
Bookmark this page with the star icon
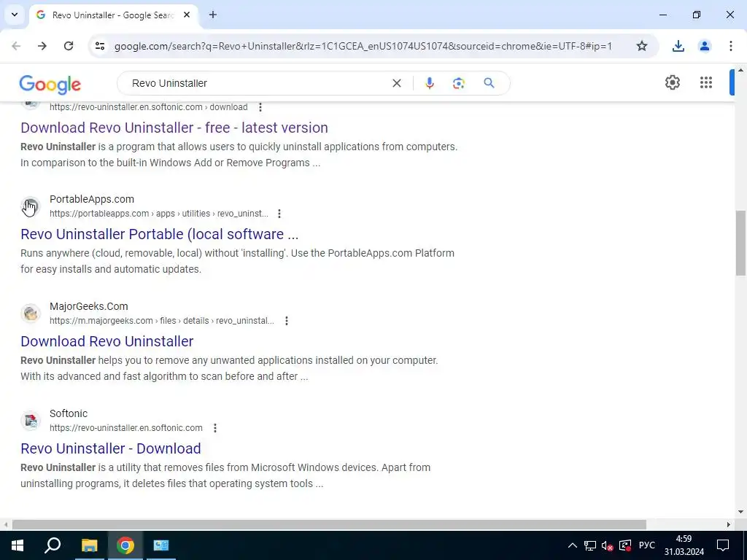click(642, 46)
